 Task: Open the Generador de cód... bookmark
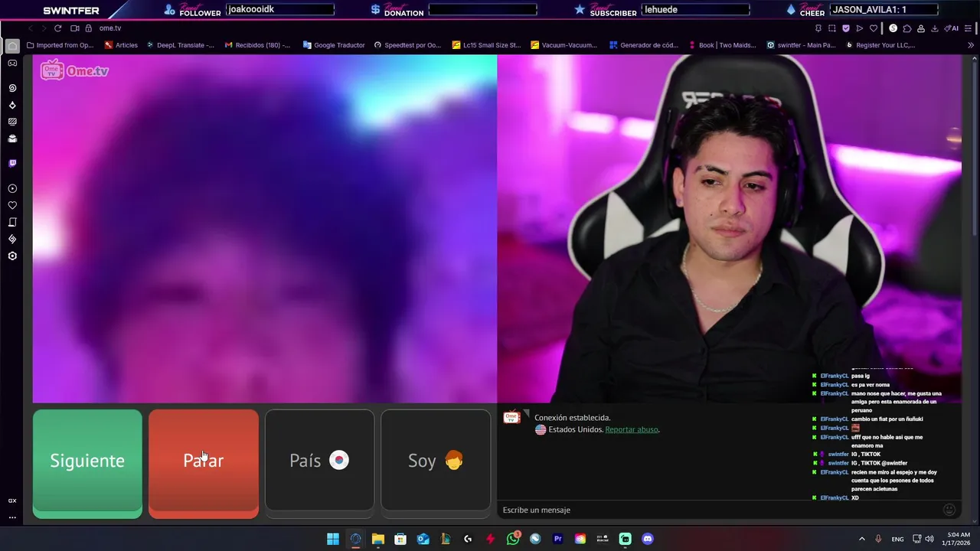point(643,45)
